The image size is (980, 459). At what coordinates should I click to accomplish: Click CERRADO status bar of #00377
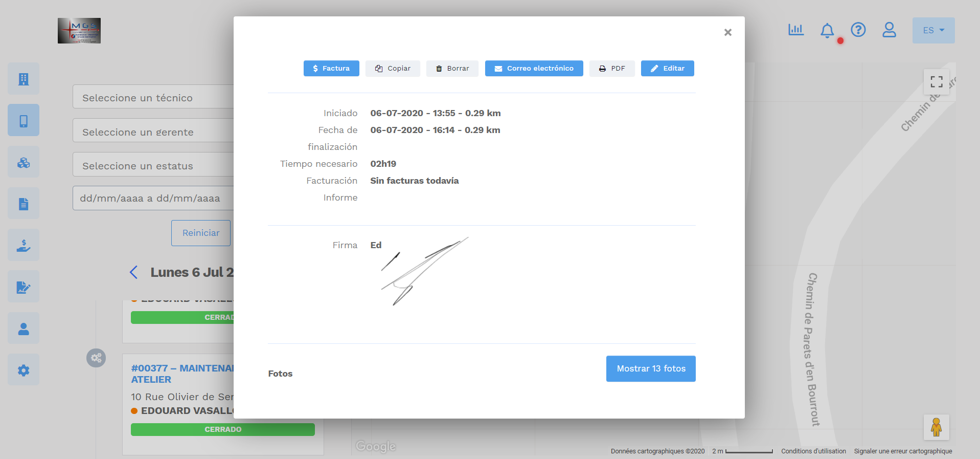pyautogui.click(x=223, y=429)
